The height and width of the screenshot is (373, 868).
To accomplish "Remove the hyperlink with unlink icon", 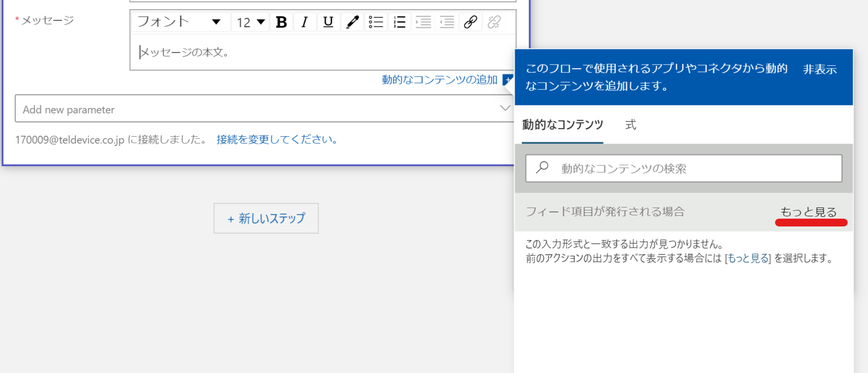I will tap(494, 22).
